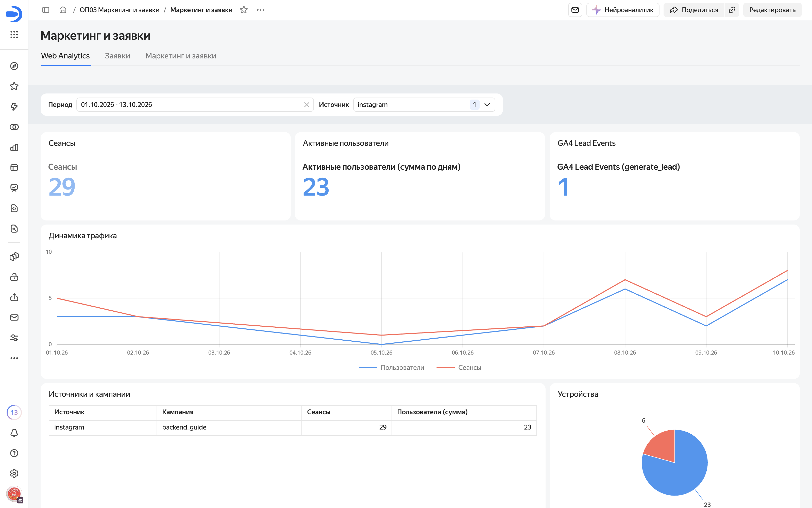The width and height of the screenshot is (812, 508).
Task: Open the gear settings icon
Action: (14, 473)
